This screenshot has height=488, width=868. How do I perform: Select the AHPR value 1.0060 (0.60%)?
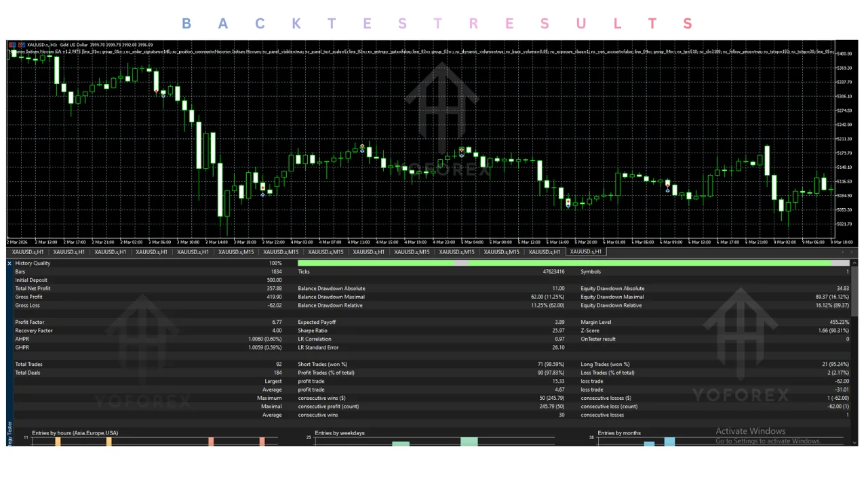[x=264, y=339]
